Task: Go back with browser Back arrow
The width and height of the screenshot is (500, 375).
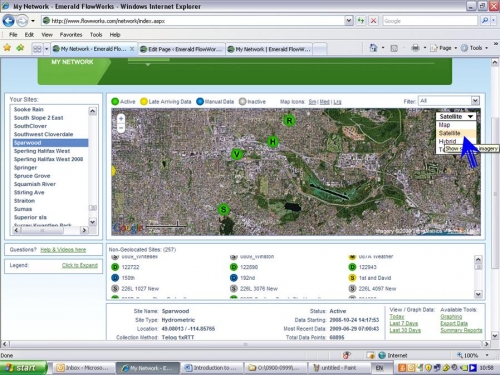Action: coord(8,21)
